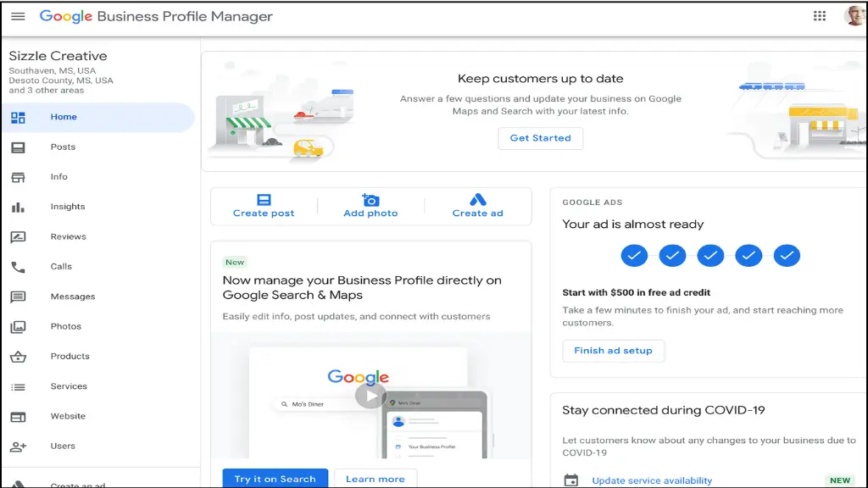This screenshot has height=488, width=868.
Task: Click Finish ad setup button
Action: tap(614, 351)
